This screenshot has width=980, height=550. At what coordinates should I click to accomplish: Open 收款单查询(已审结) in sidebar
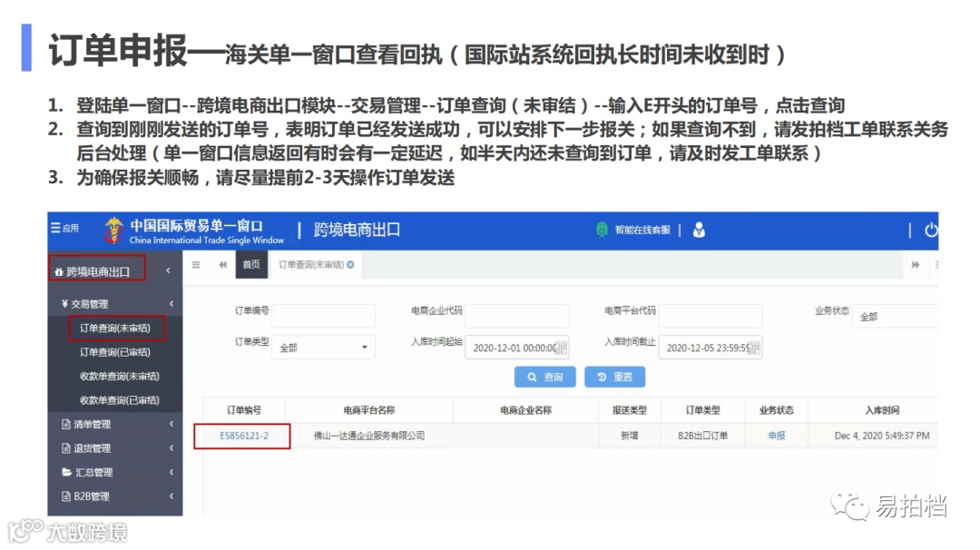point(120,400)
